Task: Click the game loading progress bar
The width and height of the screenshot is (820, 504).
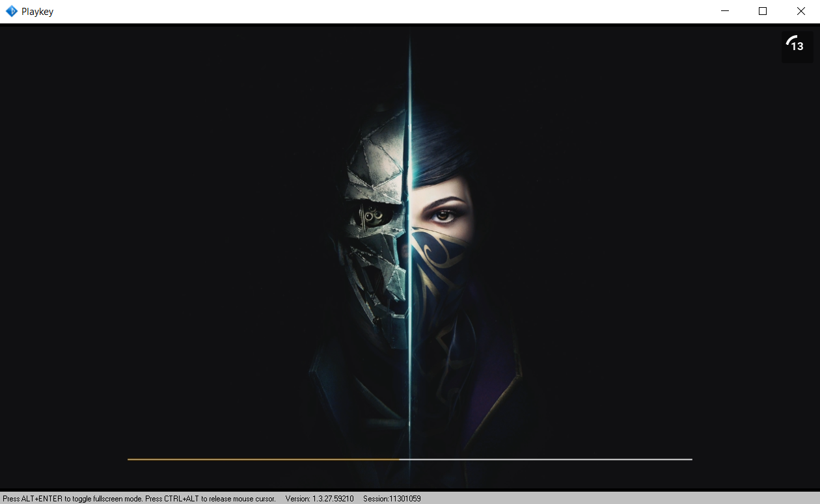Action: [x=410, y=459]
